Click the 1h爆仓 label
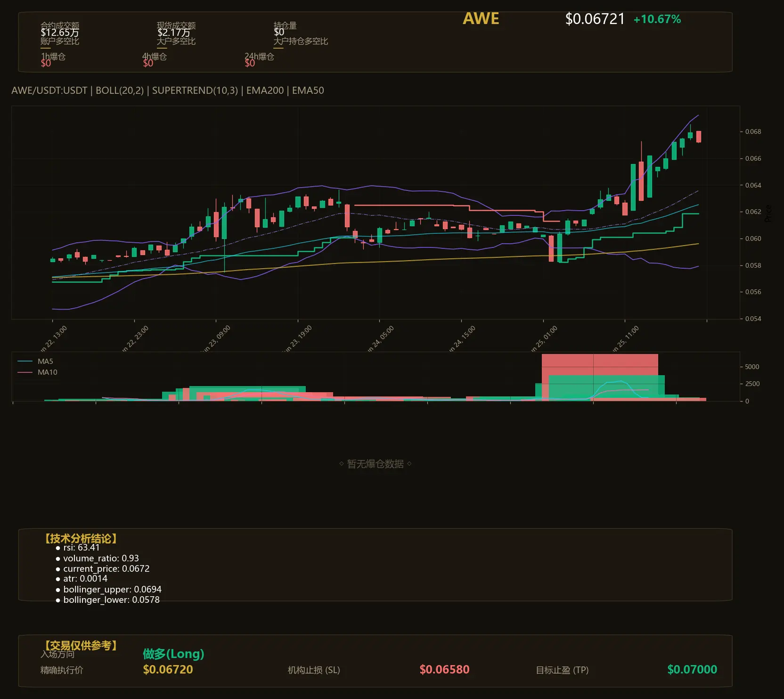Image resolution: width=784 pixels, height=699 pixels. pyautogui.click(x=53, y=57)
